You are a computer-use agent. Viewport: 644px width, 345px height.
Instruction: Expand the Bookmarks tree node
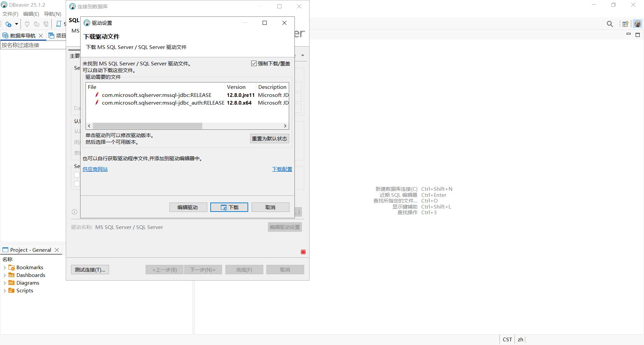point(5,268)
